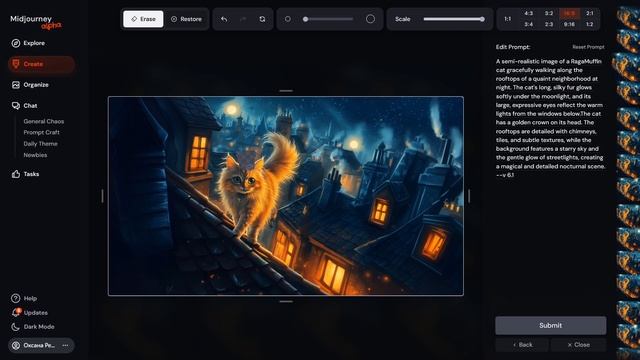Click the Midjourney alpha logo
The width and height of the screenshot is (640, 360).
click(36, 22)
